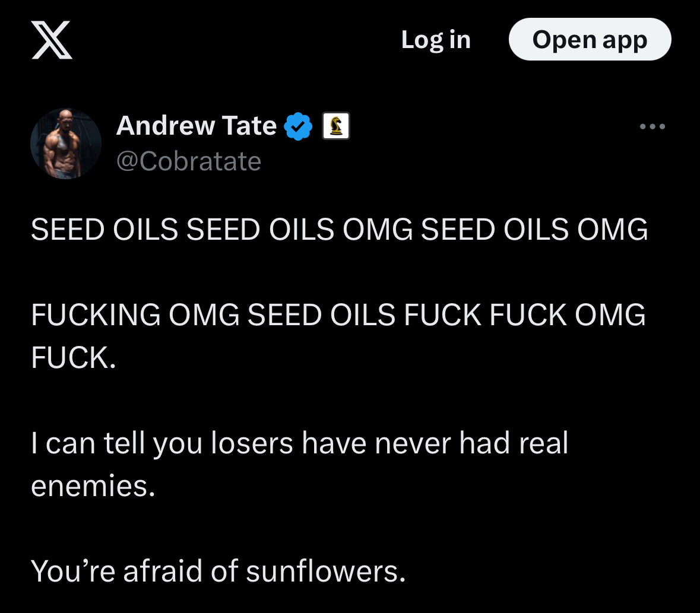The height and width of the screenshot is (613, 700).
Task: Click the blue verified checkmark badge
Action: (298, 126)
